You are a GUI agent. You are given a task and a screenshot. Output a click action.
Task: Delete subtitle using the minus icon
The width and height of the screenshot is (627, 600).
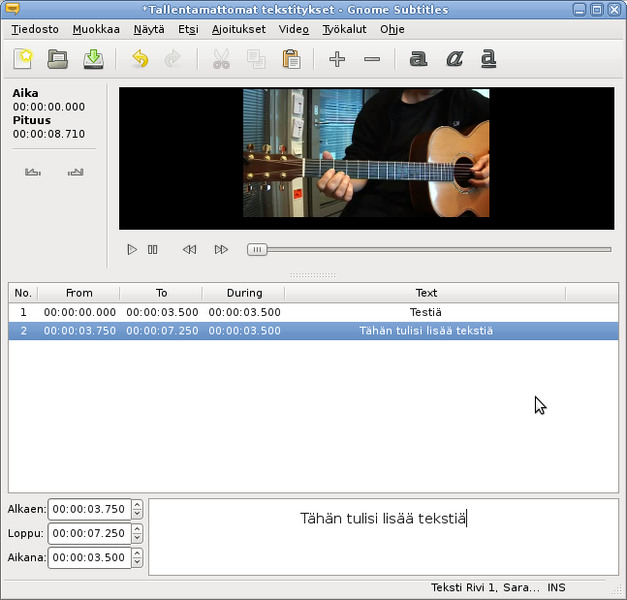(372, 59)
